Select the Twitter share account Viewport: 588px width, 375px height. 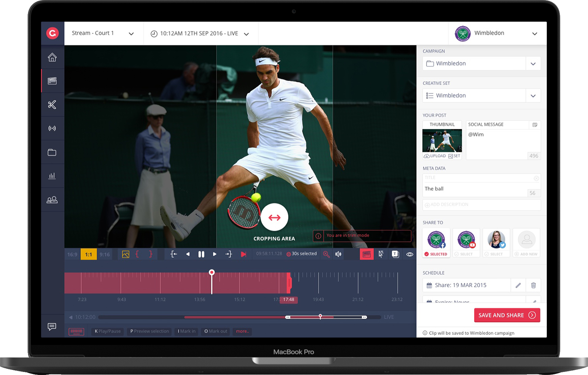pos(496,243)
